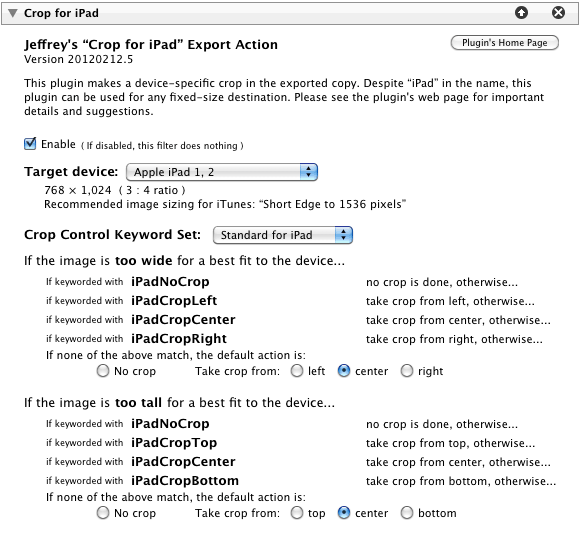This screenshot has width=580, height=533.
Task: Click the Crop for iPad header title
Action: pos(61,13)
